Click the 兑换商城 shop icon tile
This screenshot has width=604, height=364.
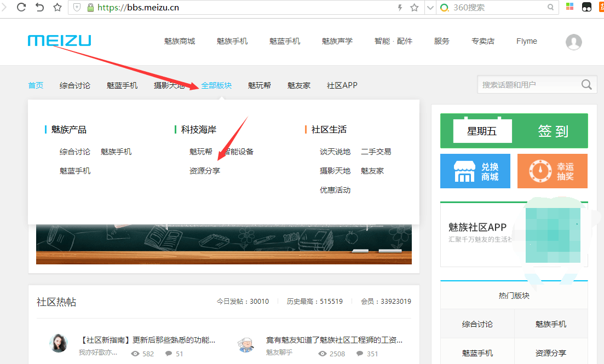[x=475, y=171]
